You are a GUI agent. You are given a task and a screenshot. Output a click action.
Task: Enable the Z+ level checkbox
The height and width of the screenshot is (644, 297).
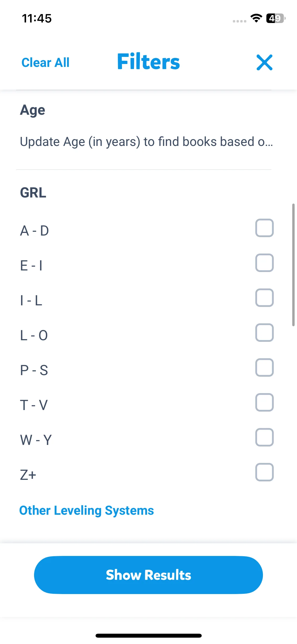[x=264, y=472]
